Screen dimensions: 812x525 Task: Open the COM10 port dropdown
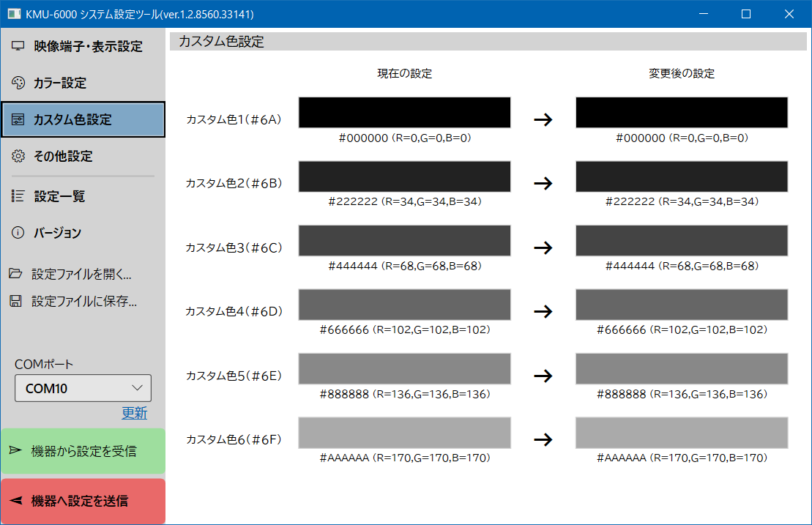tap(83, 388)
